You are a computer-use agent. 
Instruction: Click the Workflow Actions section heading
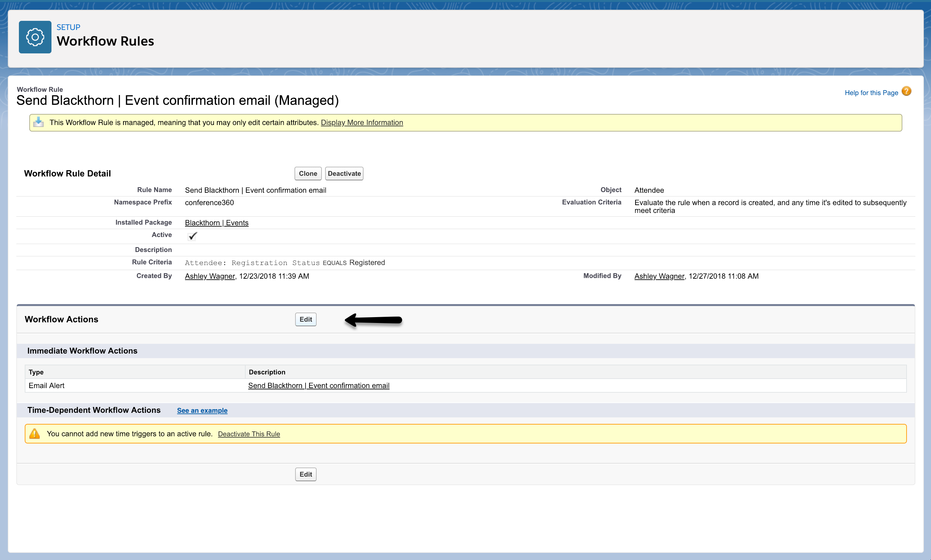point(62,319)
